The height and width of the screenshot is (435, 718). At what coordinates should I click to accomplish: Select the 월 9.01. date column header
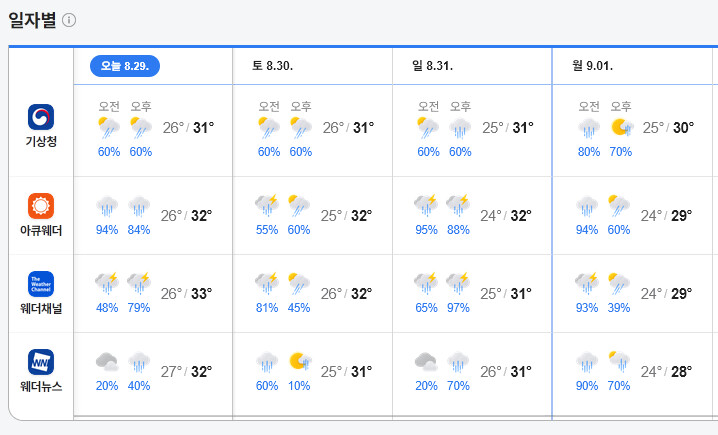[x=592, y=66]
